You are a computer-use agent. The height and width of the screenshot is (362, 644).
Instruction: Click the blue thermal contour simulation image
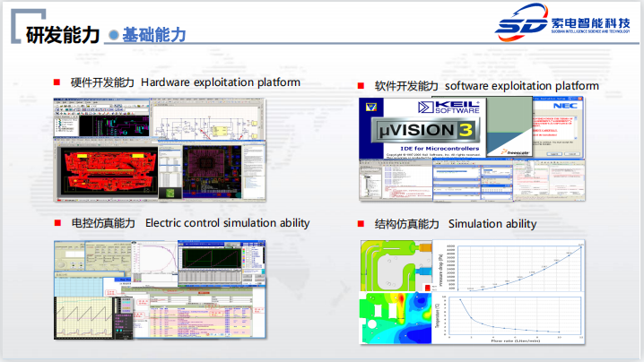[396, 318]
